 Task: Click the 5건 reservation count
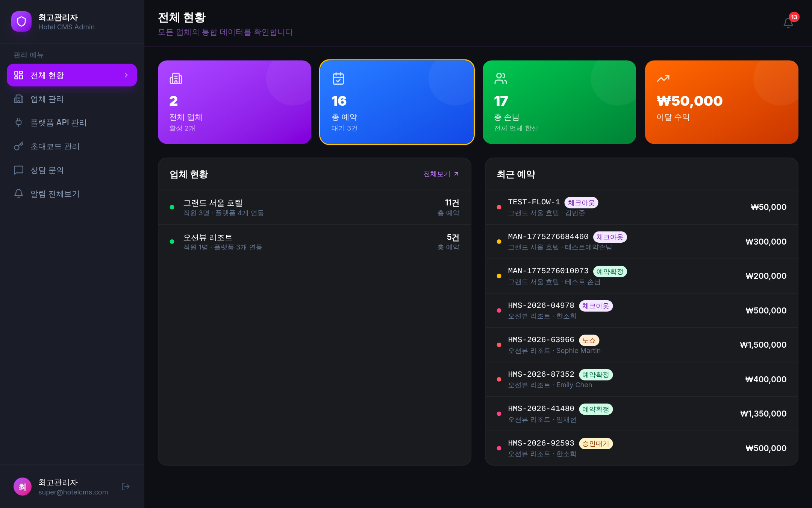click(453, 237)
